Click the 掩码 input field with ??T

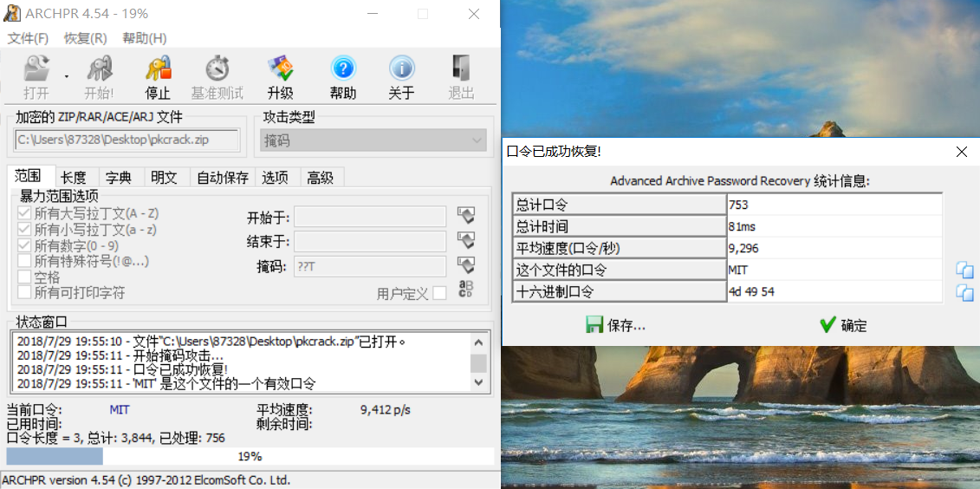pos(370,266)
